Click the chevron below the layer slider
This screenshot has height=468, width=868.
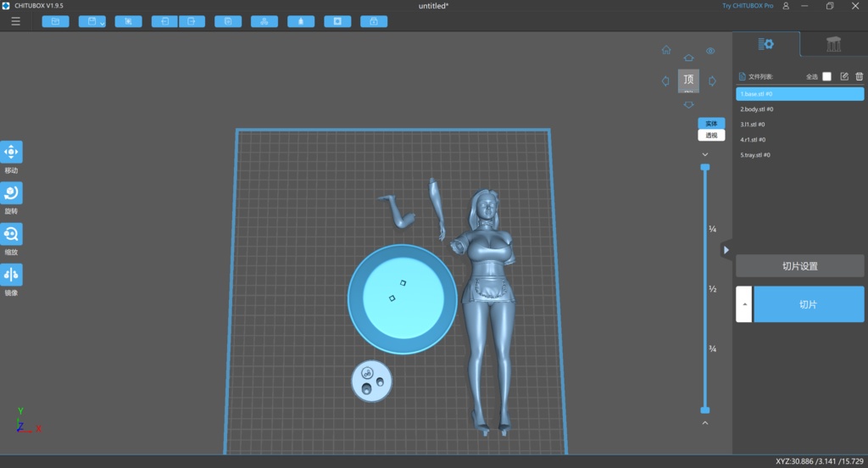tap(705, 422)
